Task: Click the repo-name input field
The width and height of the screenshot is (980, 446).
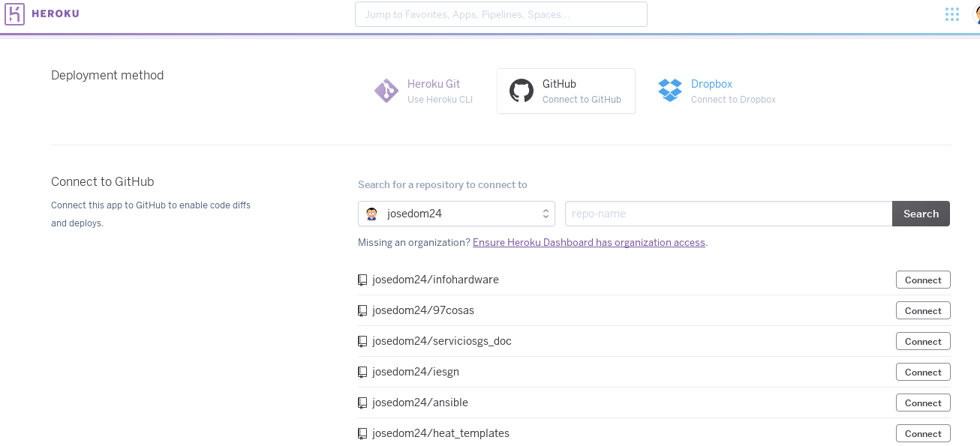Action: [728, 213]
